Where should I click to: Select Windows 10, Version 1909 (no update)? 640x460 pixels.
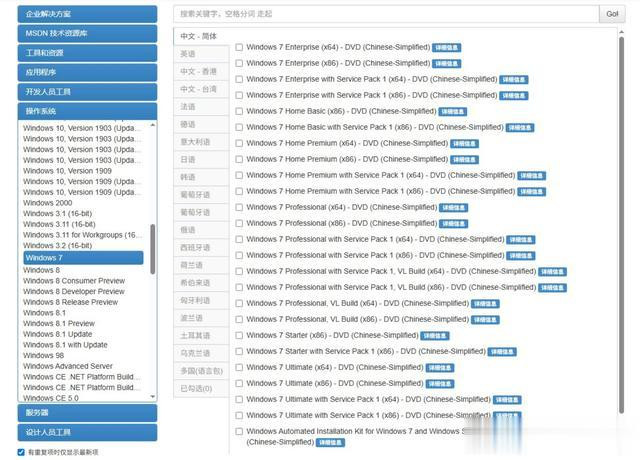(67, 171)
